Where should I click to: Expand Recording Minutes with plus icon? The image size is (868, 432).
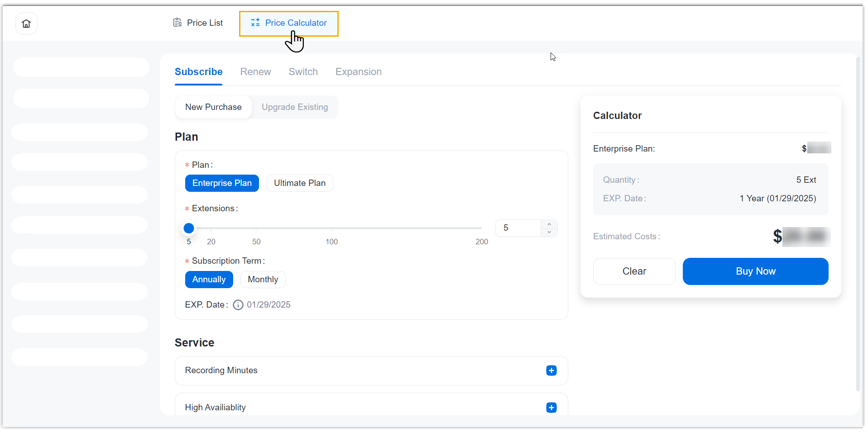coord(551,370)
